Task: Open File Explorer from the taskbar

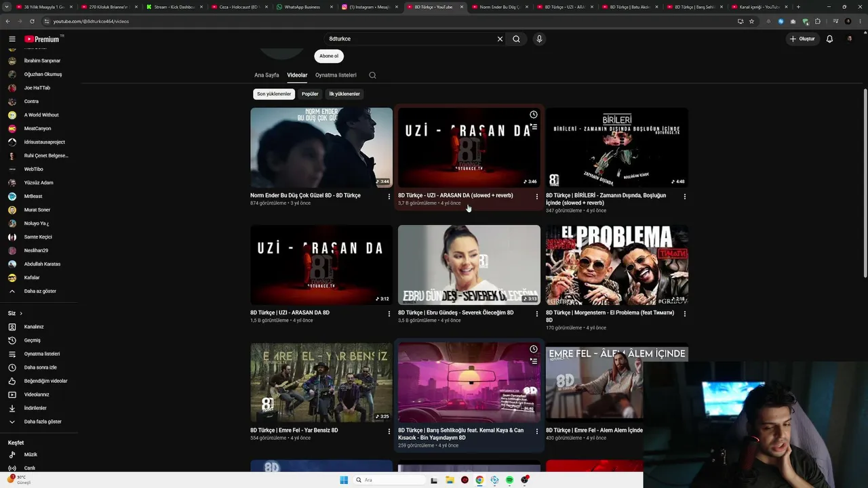Action: coord(450,480)
